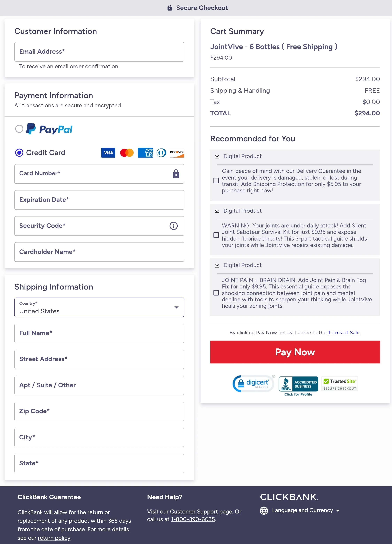Screen dimensions: 392x544
Task: Enable Shipping Protection for $5.95
Action: tap(216, 181)
